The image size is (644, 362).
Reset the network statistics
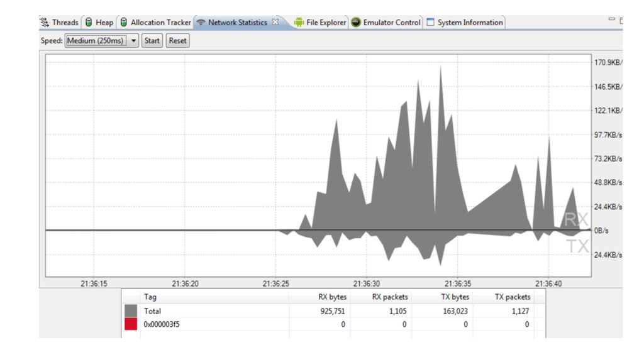coord(177,41)
